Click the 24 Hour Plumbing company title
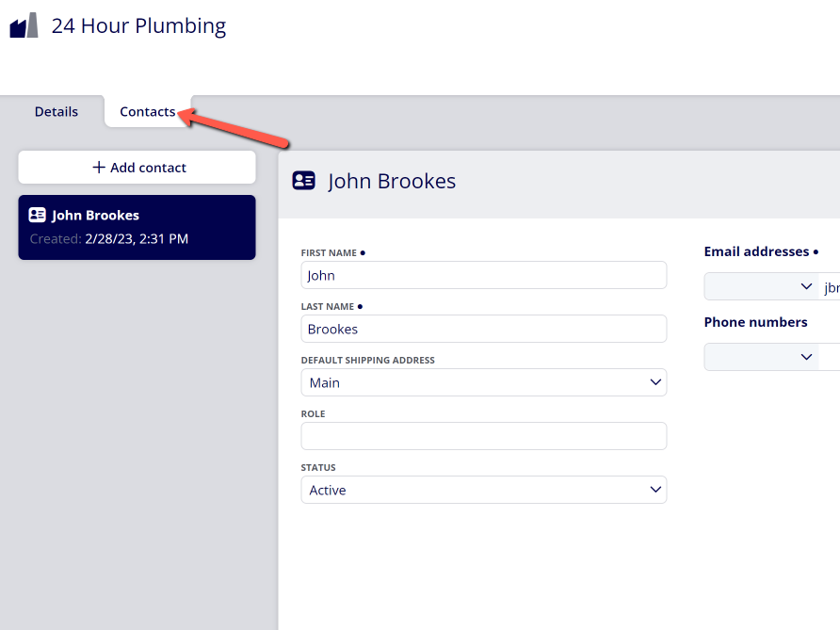Viewport: 840px width, 630px height. click(x=138, y=25)
